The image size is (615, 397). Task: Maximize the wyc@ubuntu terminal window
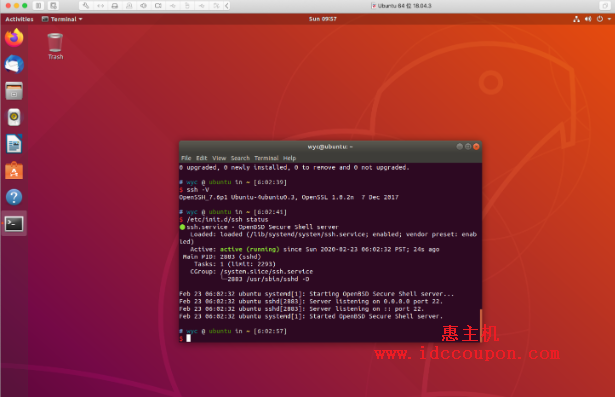tap(468, 146)
